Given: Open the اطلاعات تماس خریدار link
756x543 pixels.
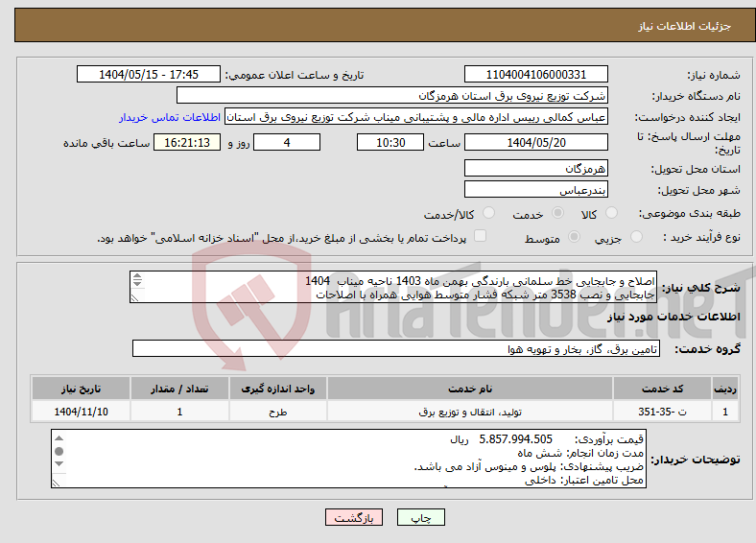Looking at the screenshot, I should (170, 117).
